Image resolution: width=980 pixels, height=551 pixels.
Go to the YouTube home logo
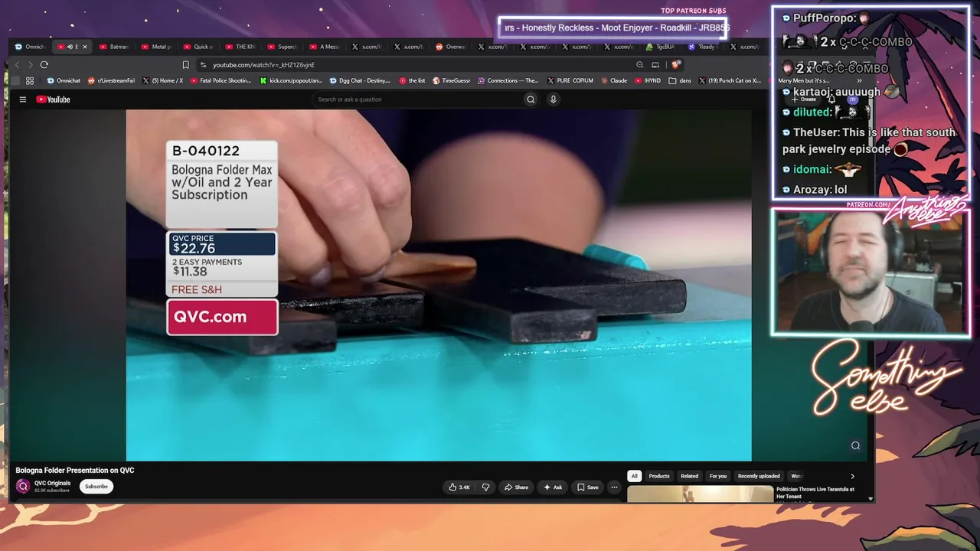[x=53, y=99]
